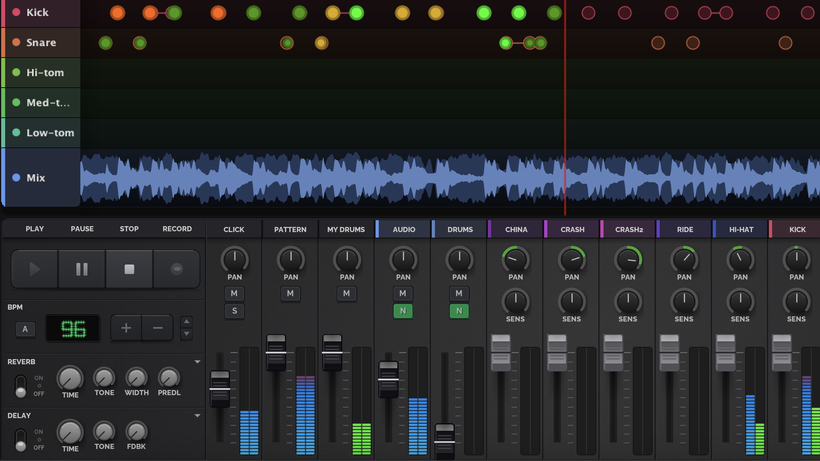Select the Mix track label
This screenshot has height=461, width=820.
41,178
